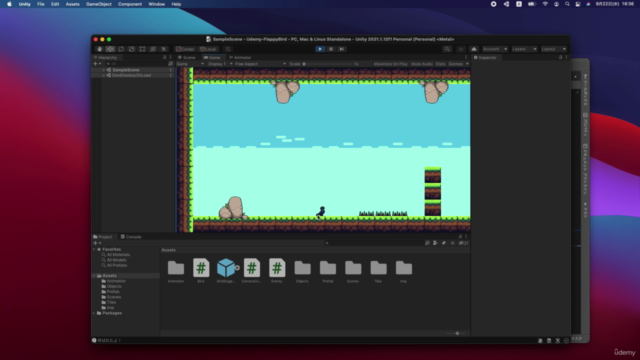
Task: Open the Scenes folder in Assets grid
Action: [353, 268]
